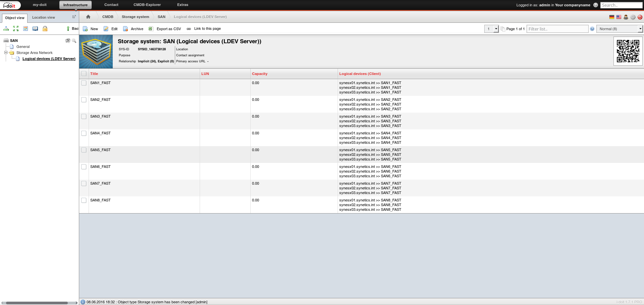
Task: Open the settings gear icon
Action: (633, 17)
